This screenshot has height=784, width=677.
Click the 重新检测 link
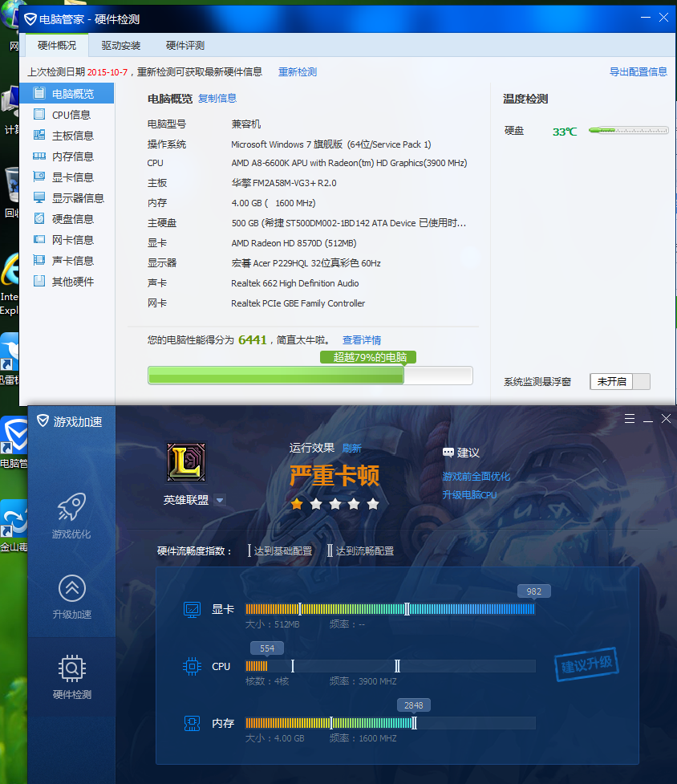click(x=298, y=72)
